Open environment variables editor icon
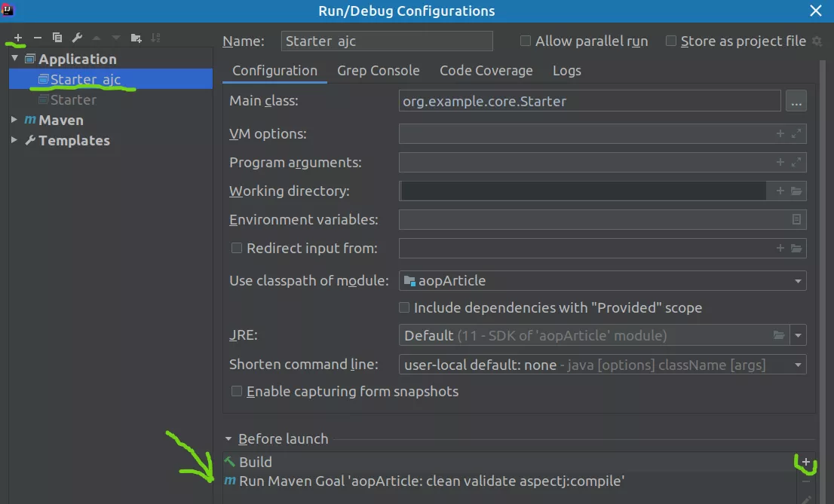The width and height of the screenshot is (834, 504). click(796, 220)
